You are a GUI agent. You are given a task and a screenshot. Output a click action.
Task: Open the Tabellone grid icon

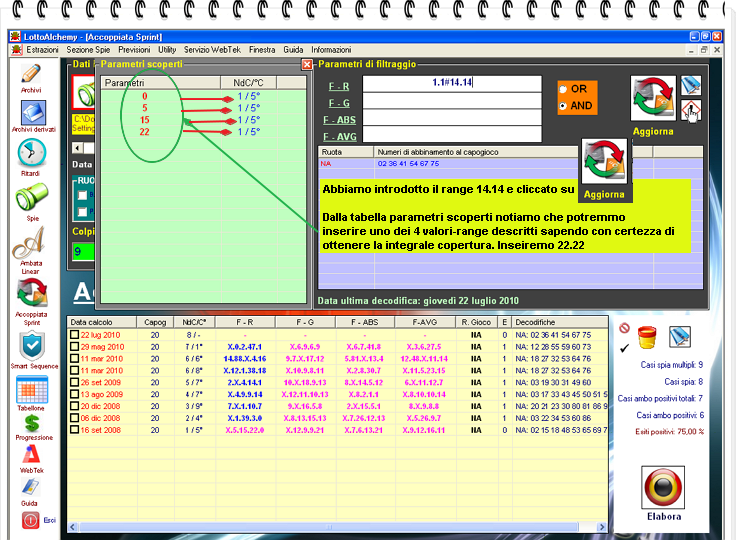pos(31,390)
